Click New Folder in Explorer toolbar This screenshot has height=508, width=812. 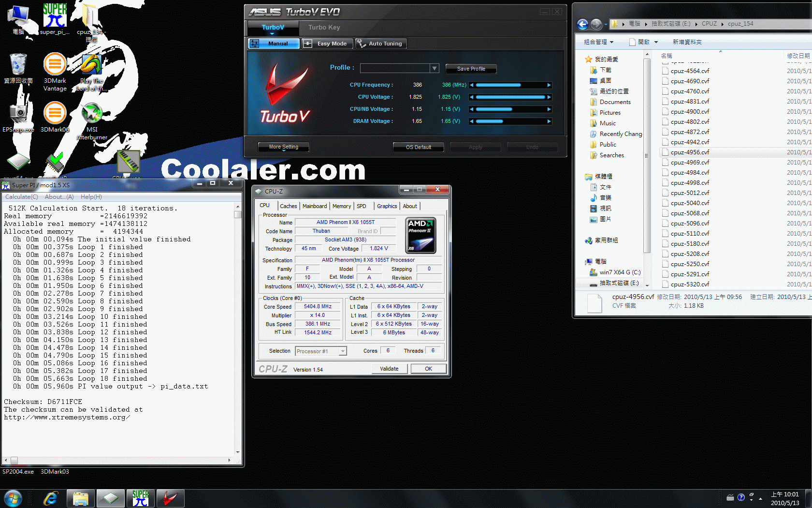(x=687, y=42)
